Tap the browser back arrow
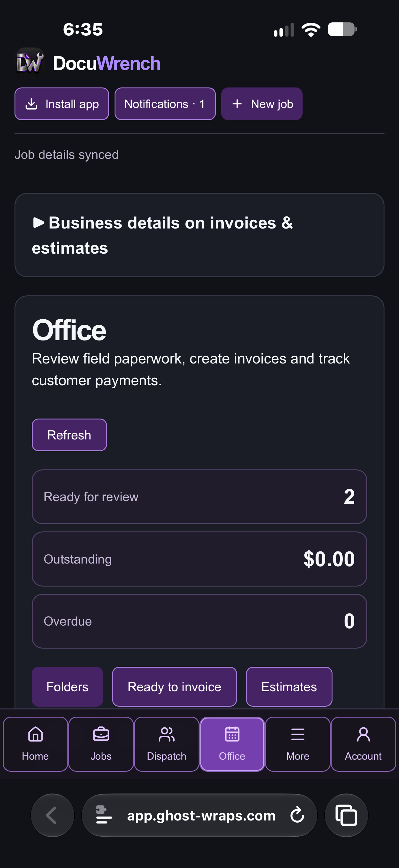Screen dimensions: 399x868 [53, 815]
